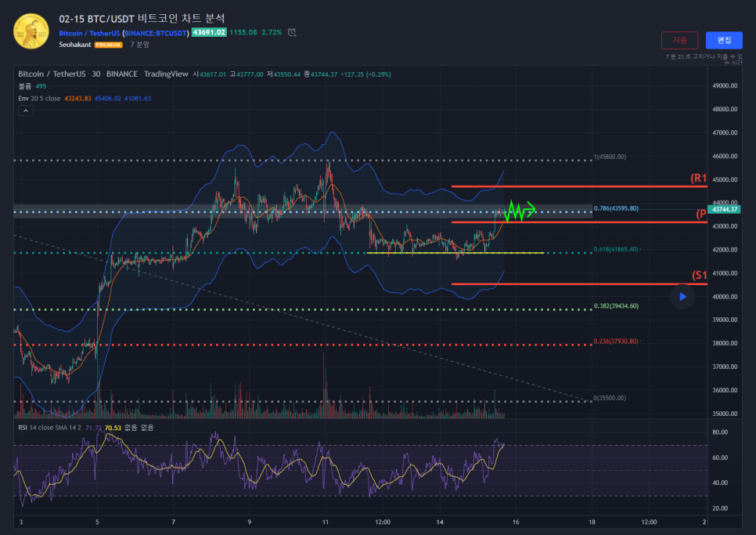Open Seohakant author profile

[75, 45]
